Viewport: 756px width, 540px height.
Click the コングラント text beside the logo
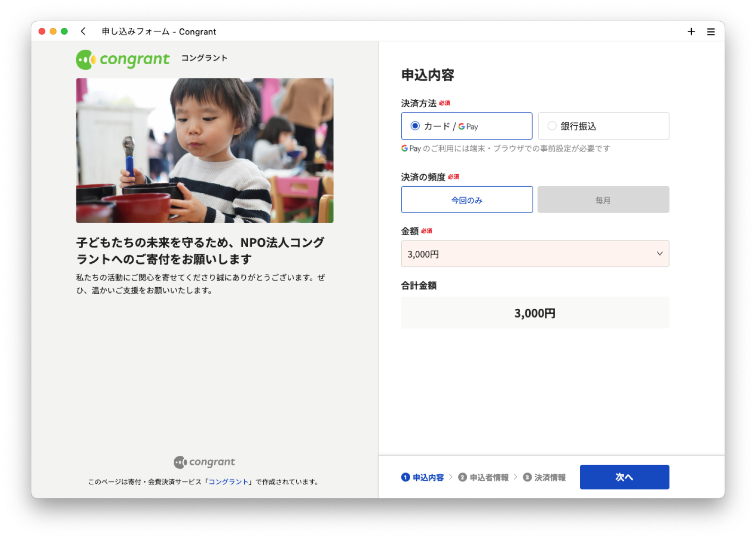pos(204,58)
